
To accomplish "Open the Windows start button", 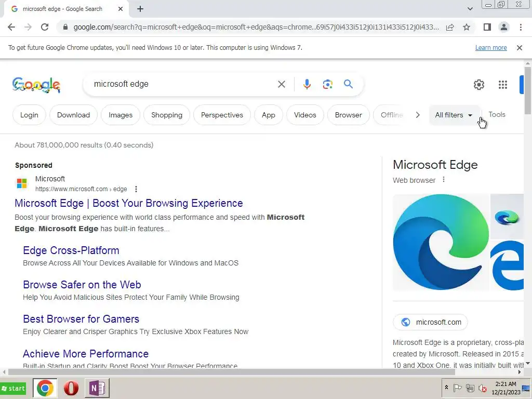I will pos(13,388).
